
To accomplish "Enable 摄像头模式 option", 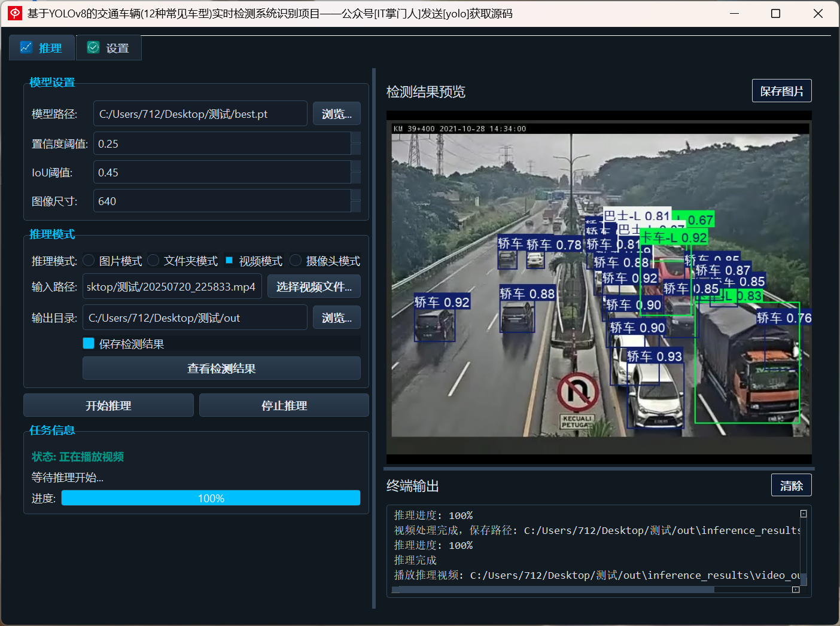I will 295,260.
